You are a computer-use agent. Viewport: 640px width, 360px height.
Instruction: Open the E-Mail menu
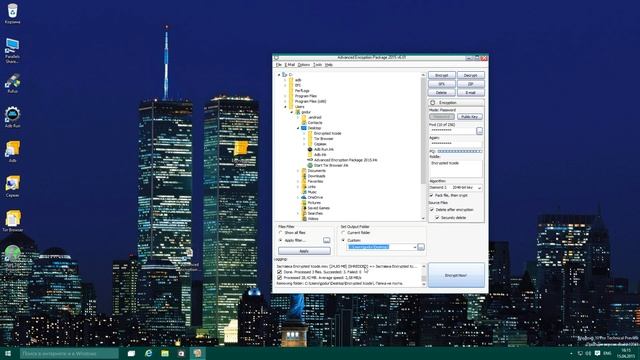pyautogui.click(x=290, y=65)
